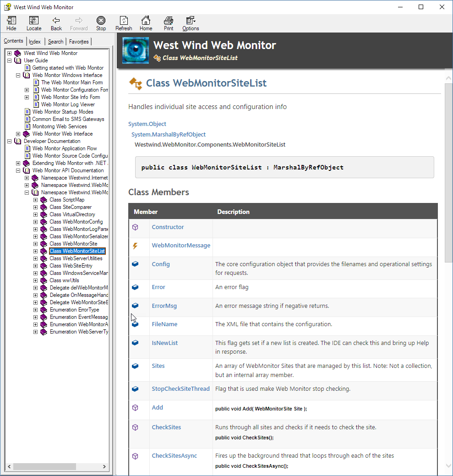Click the content pane scroll-down arrow
Image resolution: width=453 pixels, height=476 pixels.
pos(448,465)
